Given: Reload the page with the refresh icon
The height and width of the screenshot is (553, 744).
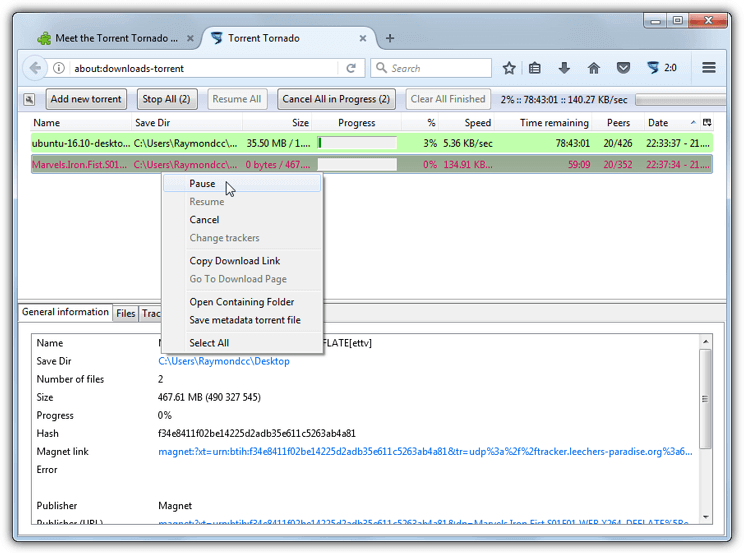Looking at the screenshot, I should [351, 68].
